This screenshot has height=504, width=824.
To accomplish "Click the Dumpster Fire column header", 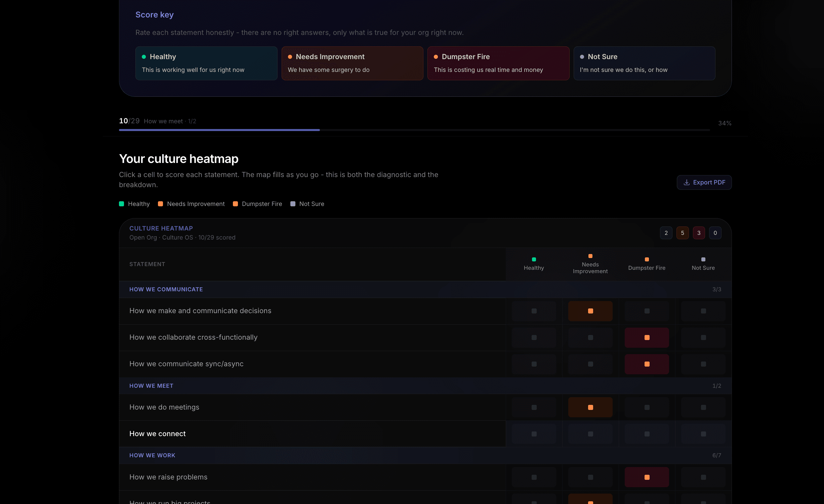I will click(x=647, y=264).
